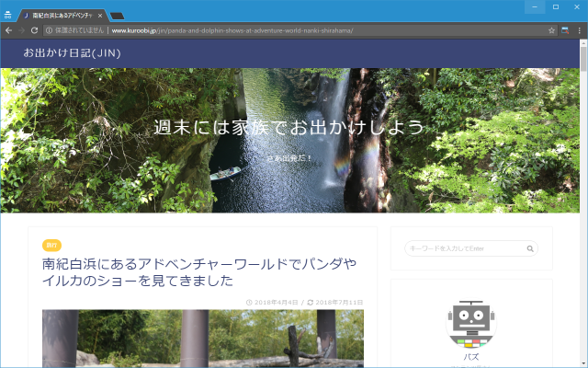Open the browser extension icon next to star
Viewport: 588px width, 368px height.
point(565,30)
